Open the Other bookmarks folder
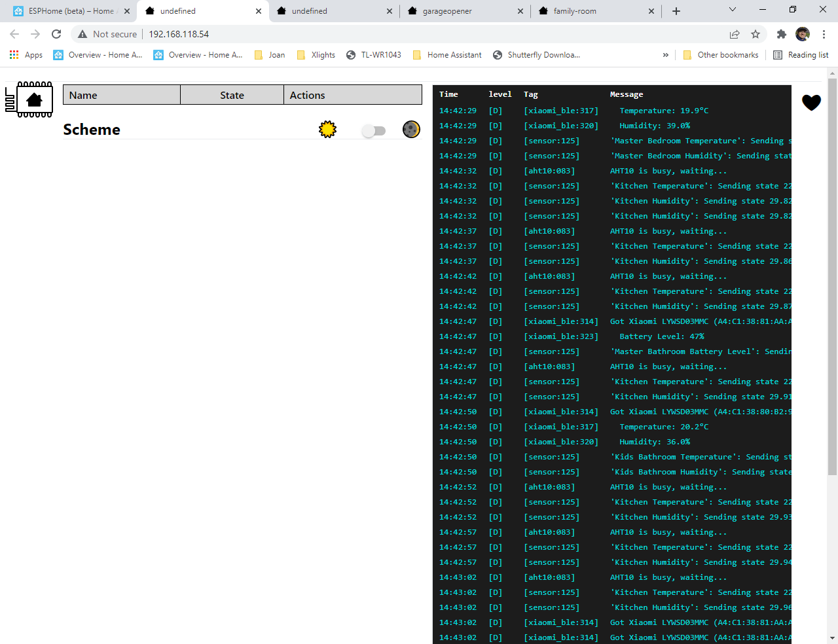The width and height of the screenshot is (838, 644). pos(721,55)
